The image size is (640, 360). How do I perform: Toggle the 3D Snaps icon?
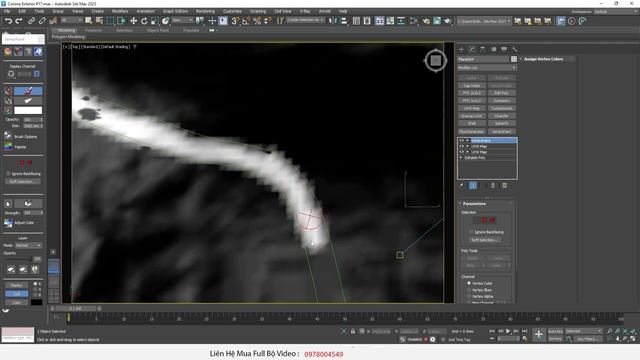click(235, 21)
